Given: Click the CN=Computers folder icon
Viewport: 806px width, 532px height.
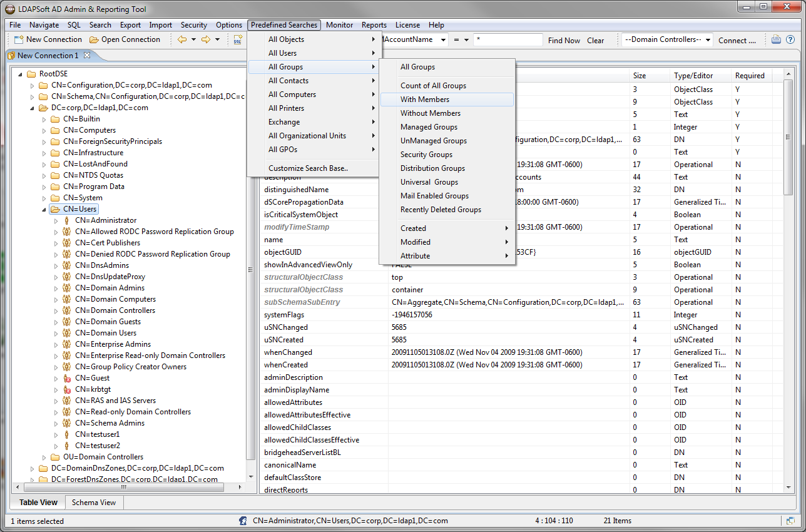Looking at the screenshot, I should (55, 130).
